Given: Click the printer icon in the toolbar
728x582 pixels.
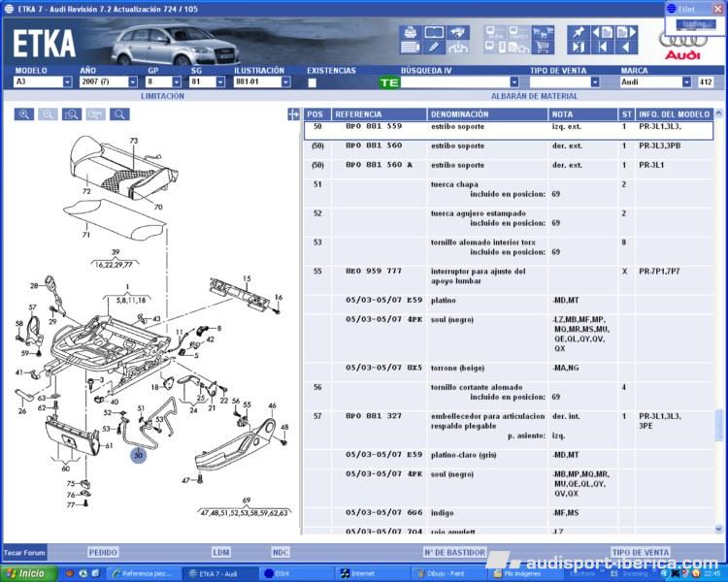Looking at the screenshot, I should click(410, 32).
